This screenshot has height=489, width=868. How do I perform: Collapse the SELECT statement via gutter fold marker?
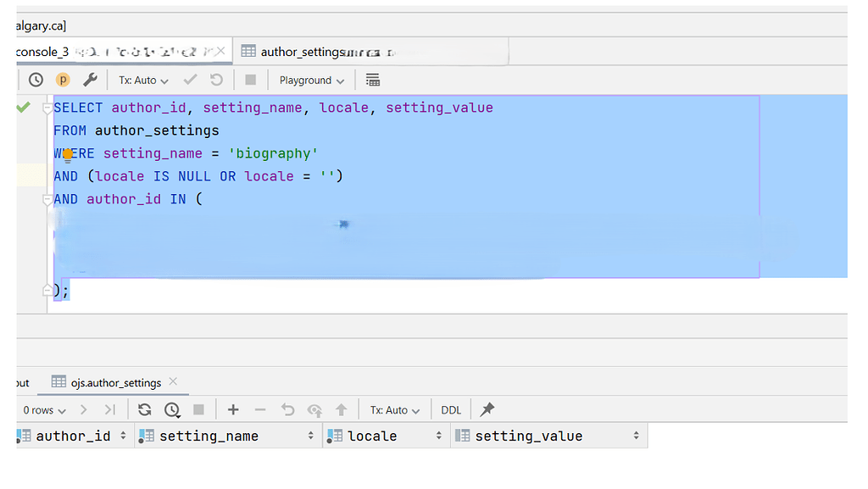click(x=47, y=107)
